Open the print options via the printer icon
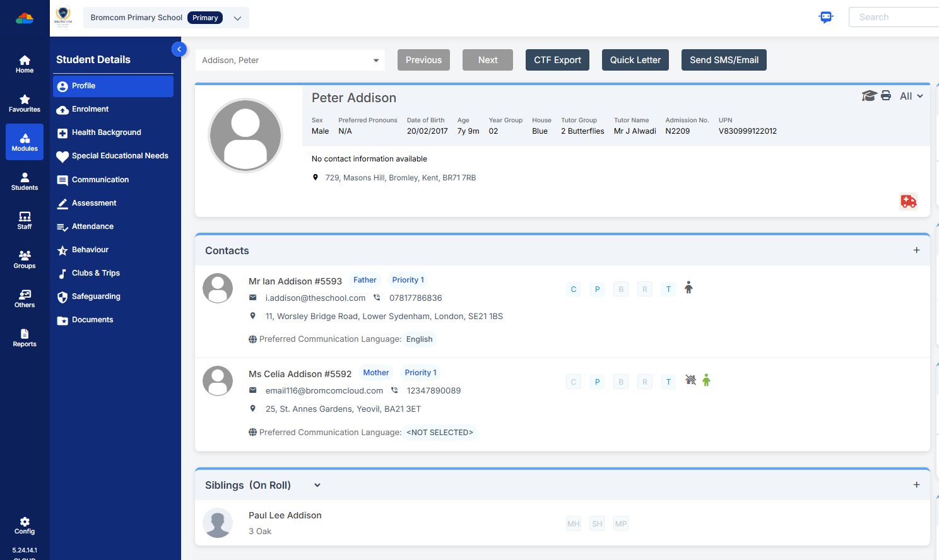 point(886,96)
